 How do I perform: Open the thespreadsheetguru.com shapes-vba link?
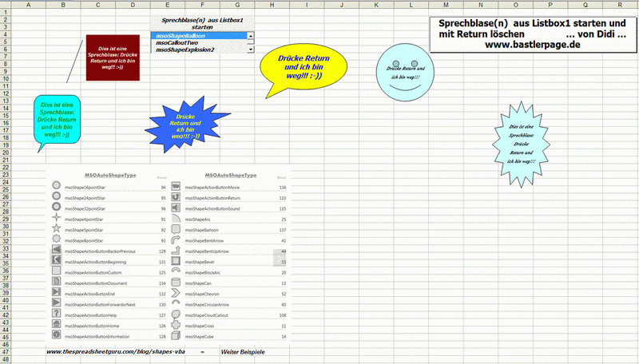point(116,352)
